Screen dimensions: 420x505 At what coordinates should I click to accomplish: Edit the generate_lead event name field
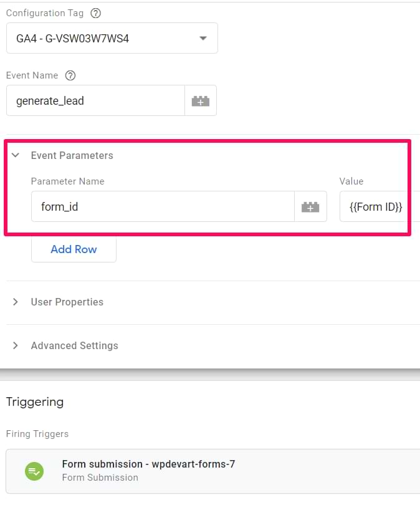95,100
